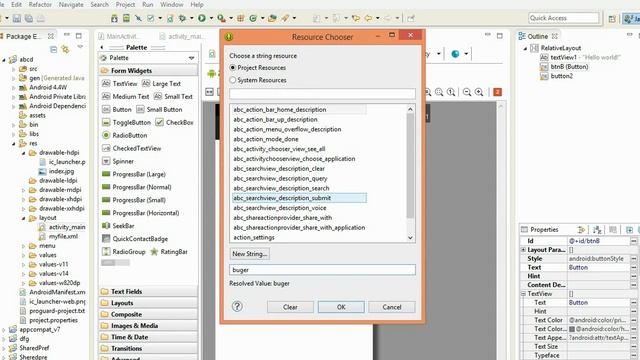Click the resource filter text field
The width and height of the screenshot is (640, 360).
pyautogui.click(x=322, y=93)
